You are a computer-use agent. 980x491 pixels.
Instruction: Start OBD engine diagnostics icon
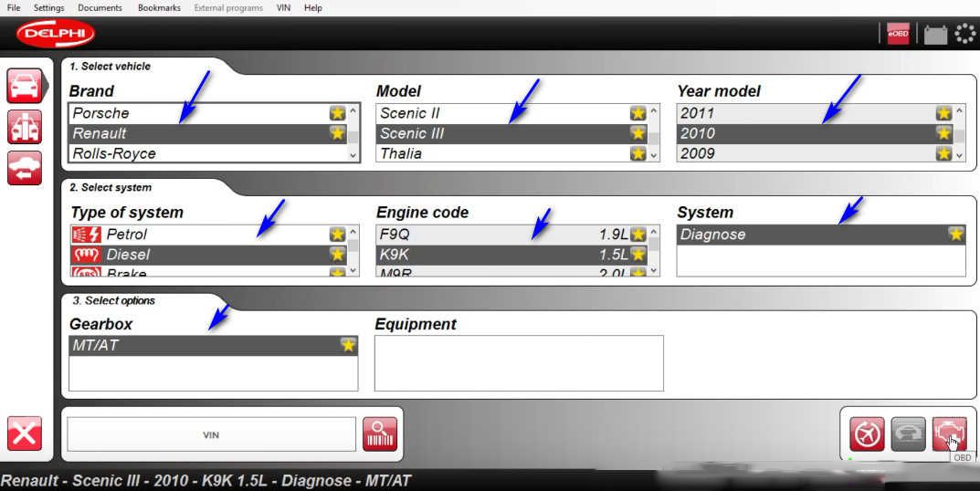[x=949, y=434]
